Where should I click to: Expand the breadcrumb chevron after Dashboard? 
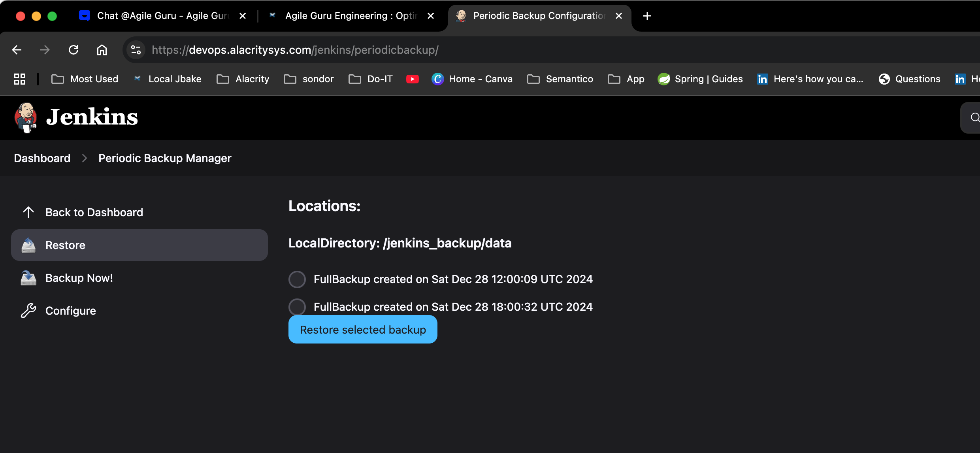[84, 158]
